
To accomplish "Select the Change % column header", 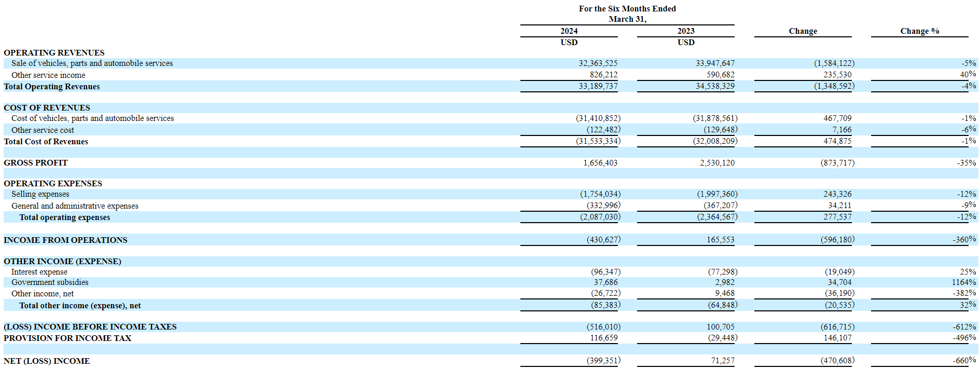I will 919,31.
